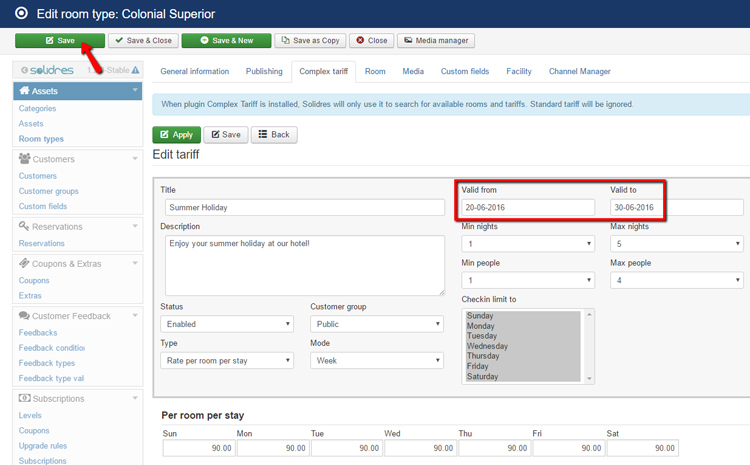This screenshot has width=750, height=465.
Task: Click the Customer Feedback comments icon
Action: click(24, 315)
